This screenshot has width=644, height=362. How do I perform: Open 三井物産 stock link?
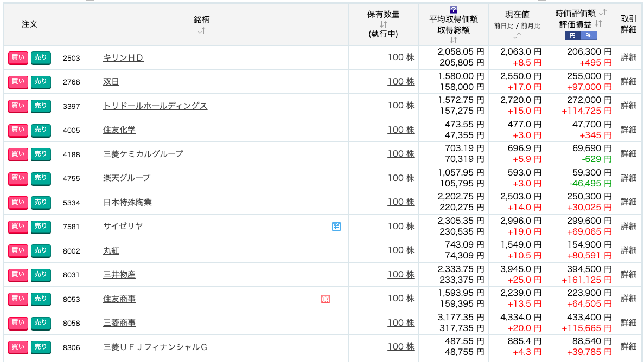[119, 275]
